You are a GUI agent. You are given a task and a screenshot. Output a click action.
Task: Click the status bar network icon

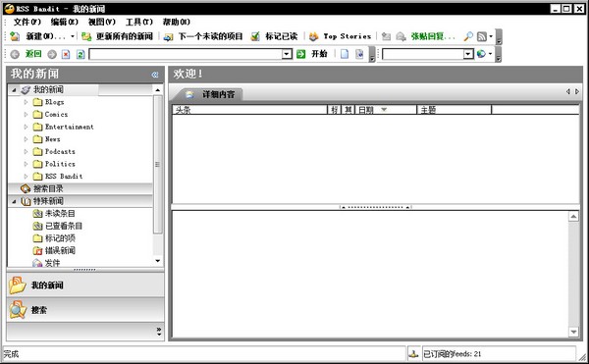(413, 353)
